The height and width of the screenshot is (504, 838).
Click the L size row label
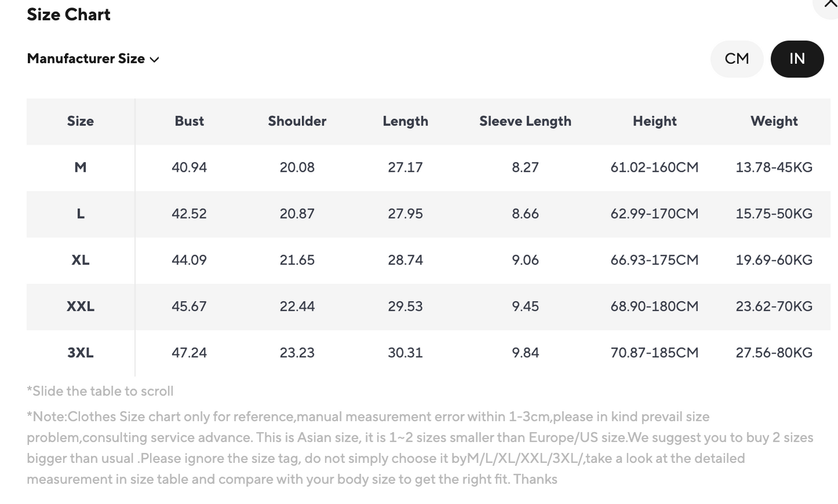pyautogui.click(x=80, y=214)
